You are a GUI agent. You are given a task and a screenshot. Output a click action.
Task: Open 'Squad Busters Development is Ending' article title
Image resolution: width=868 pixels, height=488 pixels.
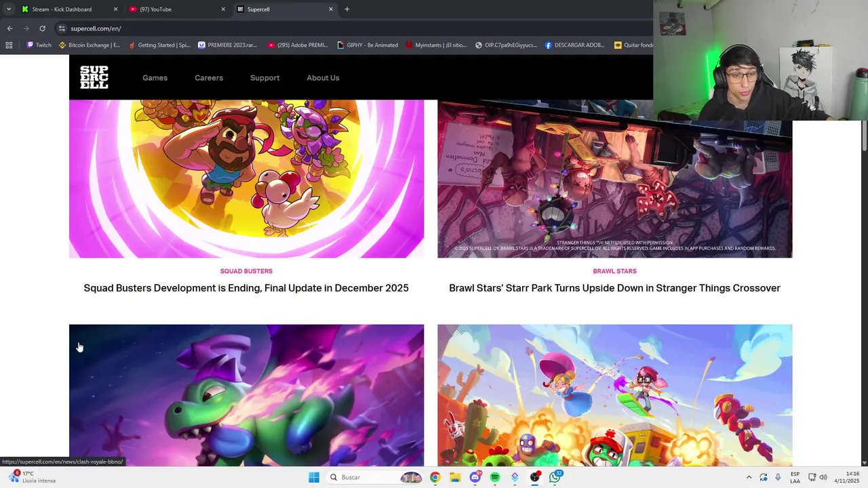tap(246, 288)
